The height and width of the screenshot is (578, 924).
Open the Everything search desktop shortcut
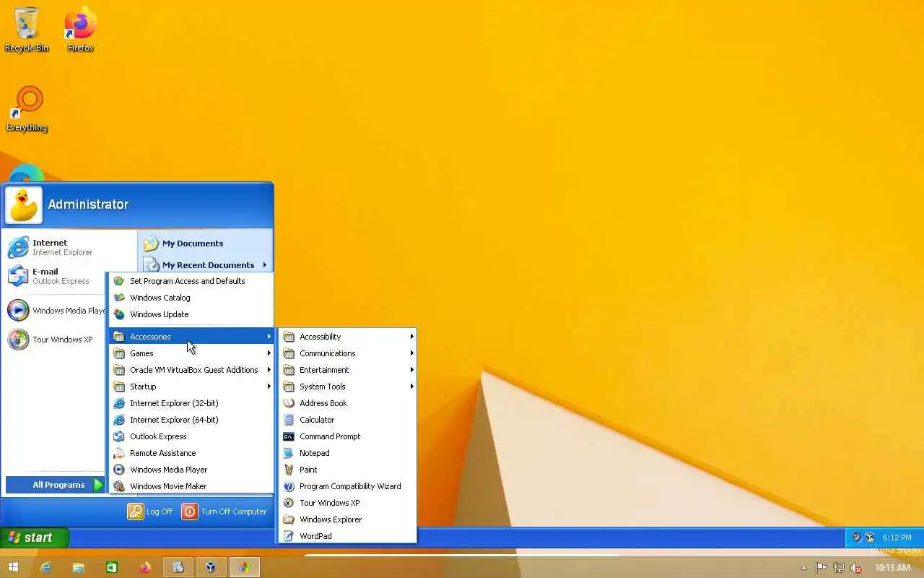(27, 109)
